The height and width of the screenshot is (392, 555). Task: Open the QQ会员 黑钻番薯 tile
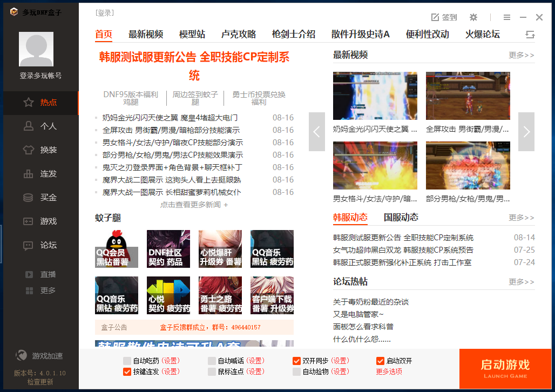[x=117, y=249]
